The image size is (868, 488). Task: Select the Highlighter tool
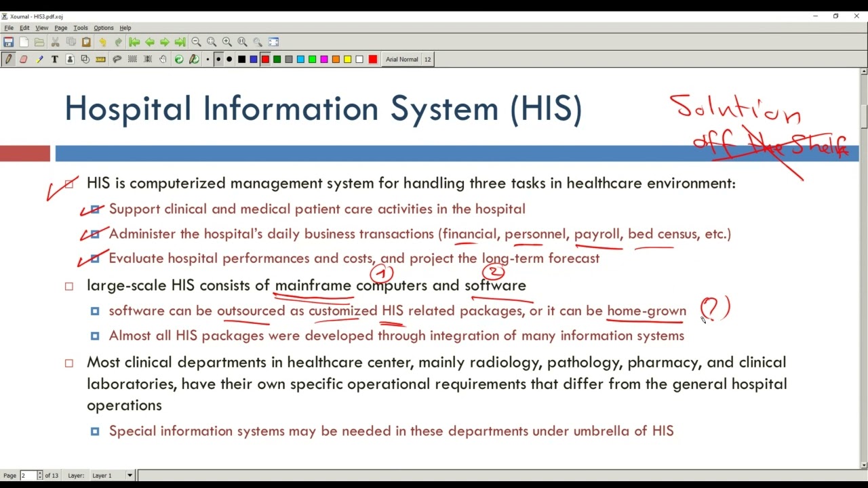pos(39,60)
